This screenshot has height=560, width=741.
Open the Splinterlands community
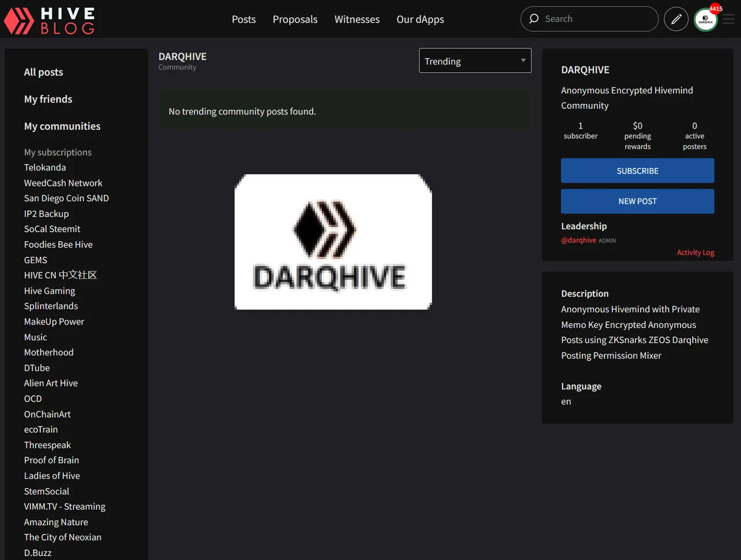click(50, 305)
